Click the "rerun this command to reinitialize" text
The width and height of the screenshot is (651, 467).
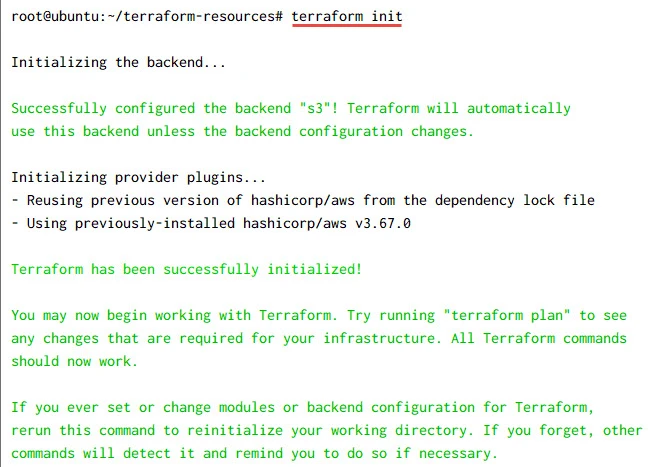tap(146, 430)
